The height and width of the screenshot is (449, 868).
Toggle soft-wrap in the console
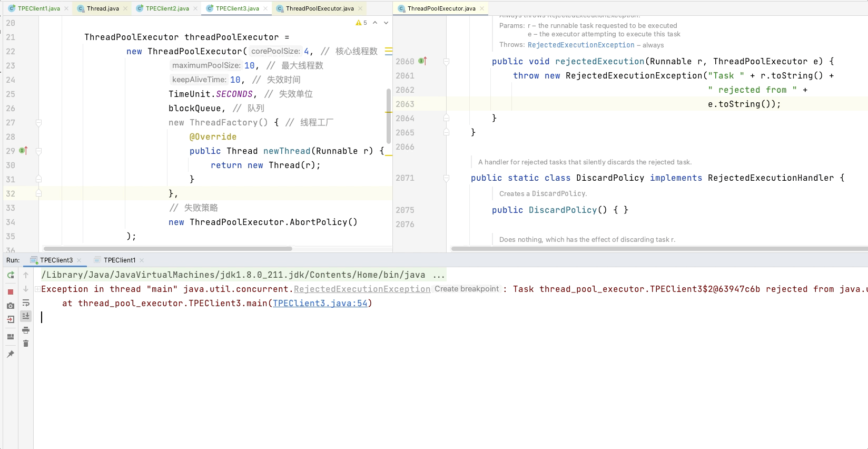26,303
